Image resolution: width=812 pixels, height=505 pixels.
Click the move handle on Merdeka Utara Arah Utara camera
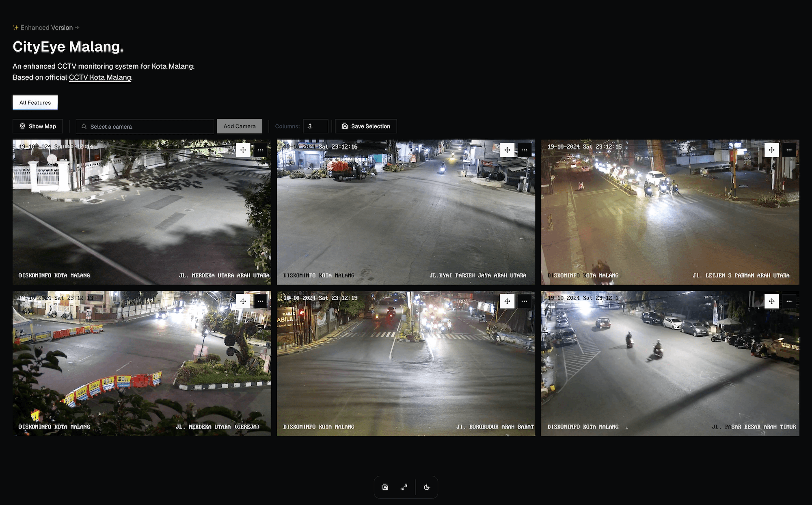coord(243,150)
